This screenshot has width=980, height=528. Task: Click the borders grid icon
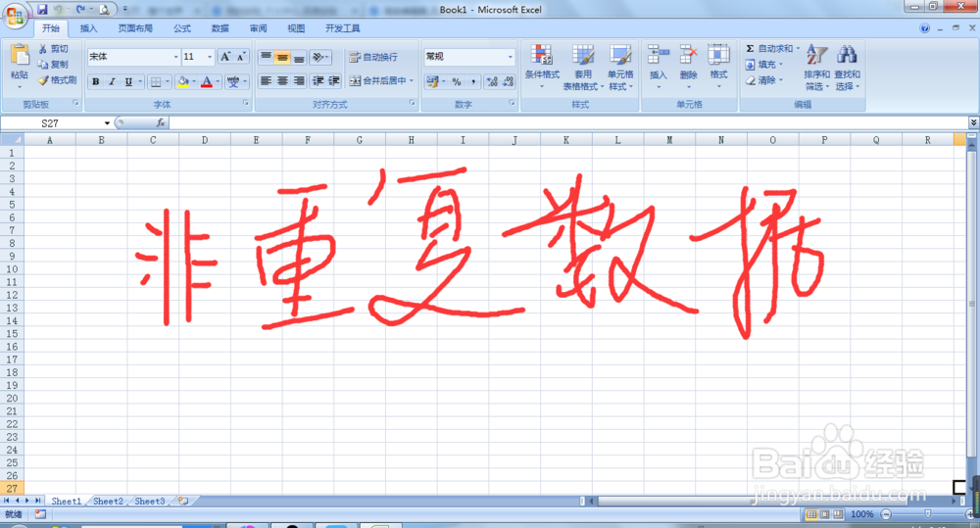click(x=156, y=81)
